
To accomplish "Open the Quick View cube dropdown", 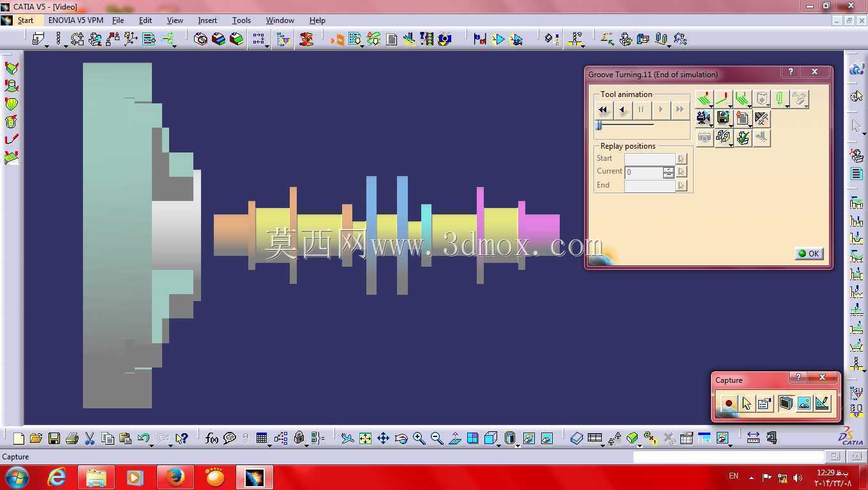I will [x=498, y=445].
